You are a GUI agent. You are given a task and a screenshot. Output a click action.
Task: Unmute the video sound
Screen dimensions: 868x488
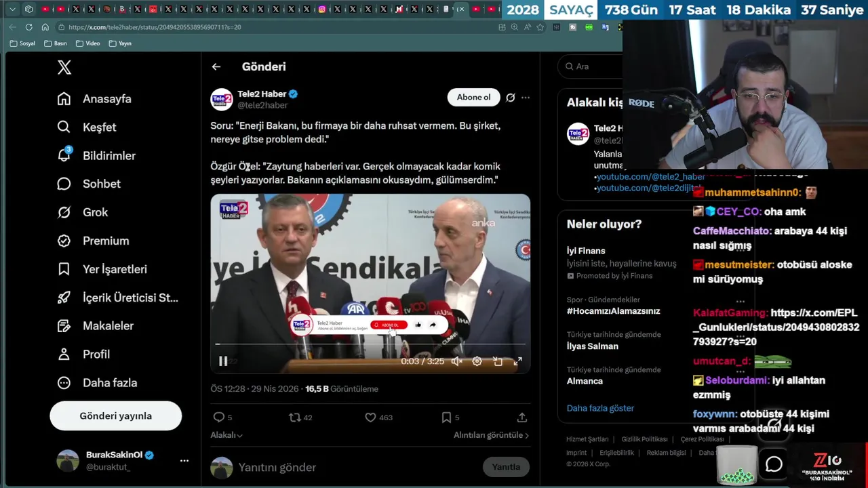click(x=457, y=361)
